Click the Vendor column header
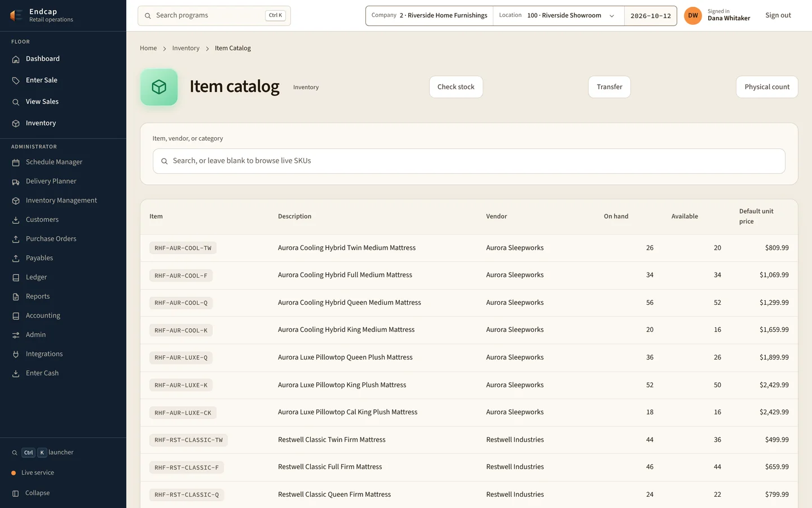Image resolution: width=812 pixels, height=508 pixels. pos(496,217)
